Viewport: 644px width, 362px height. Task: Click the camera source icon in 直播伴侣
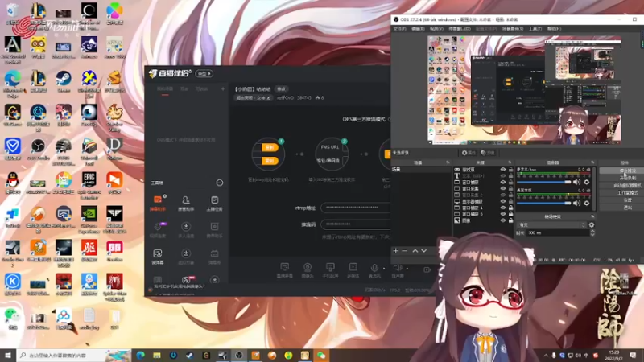(308, 270)
